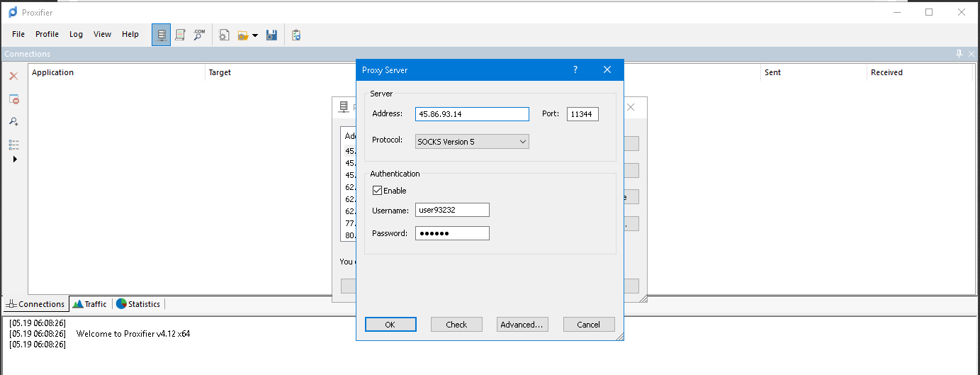
Task: Click the Proxy Server dialog title text
Action: pyautogui.click(x=385, y=70)
